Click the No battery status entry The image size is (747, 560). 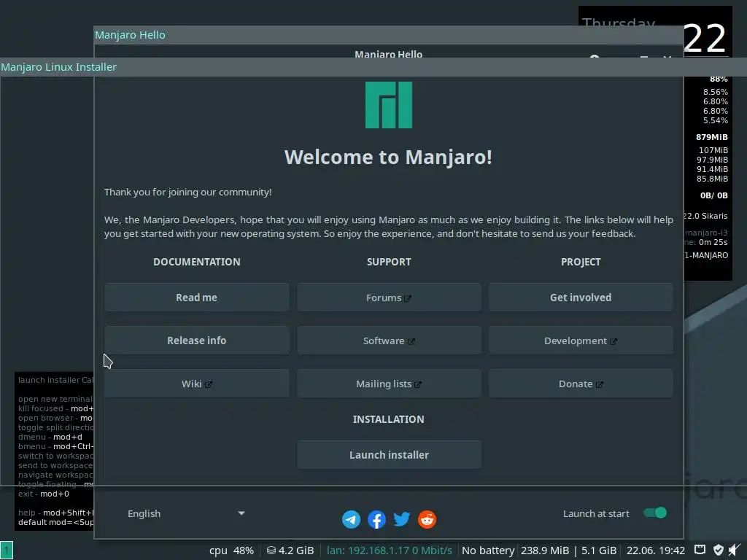(x=488, y=551)
